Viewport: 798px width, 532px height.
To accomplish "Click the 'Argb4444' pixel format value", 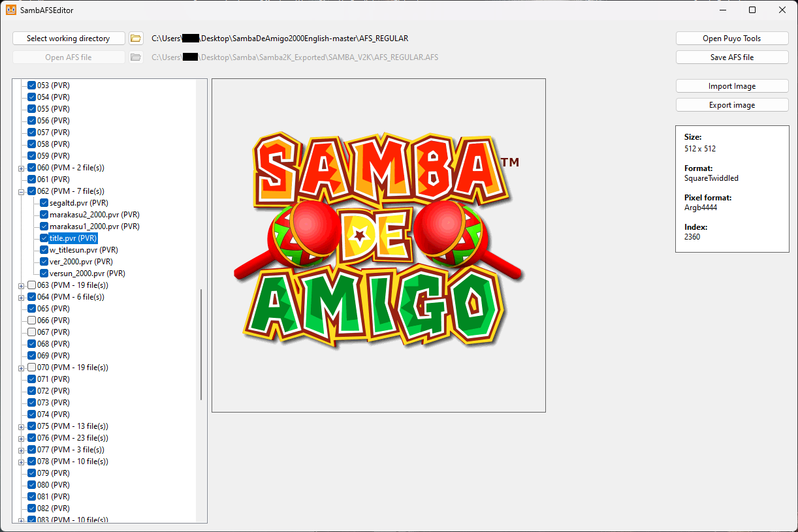I will tap(701, 208).
